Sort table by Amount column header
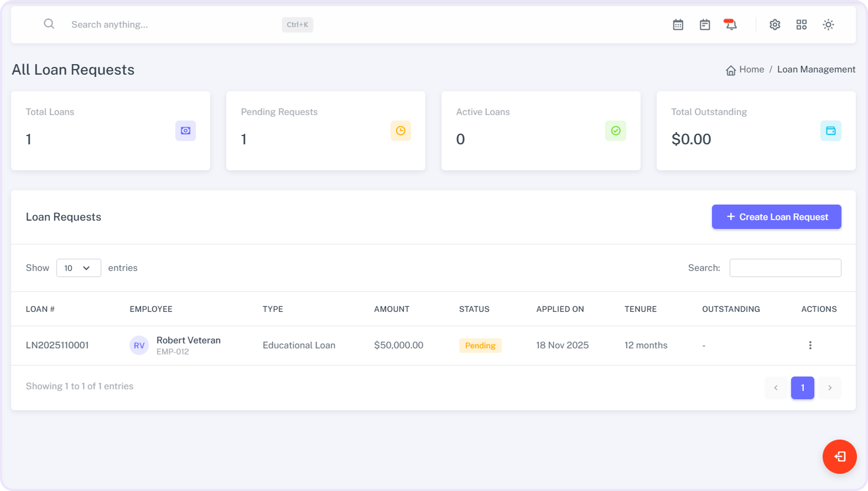Viewport: 868px width, 491px height. tap(392, 309)
